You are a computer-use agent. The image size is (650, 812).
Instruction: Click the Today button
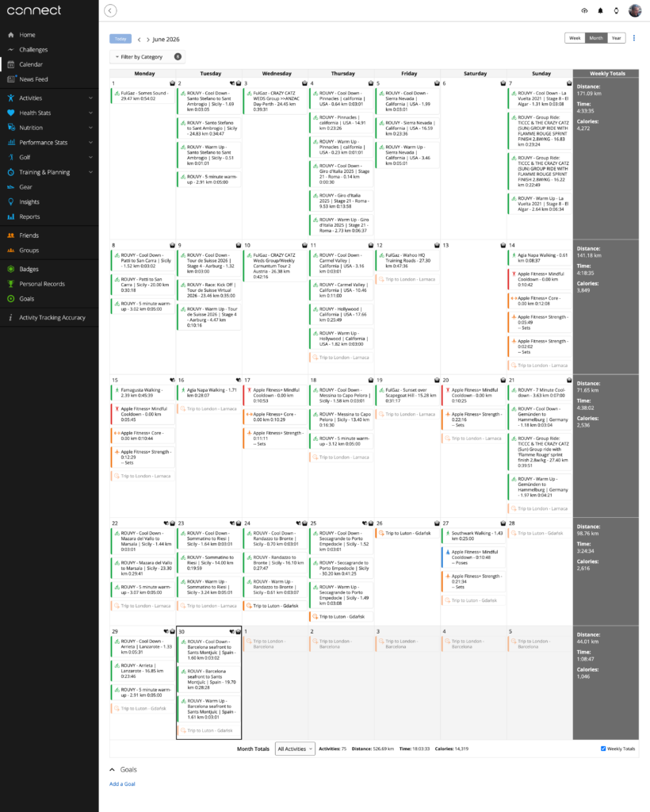[x=120, y=40]
